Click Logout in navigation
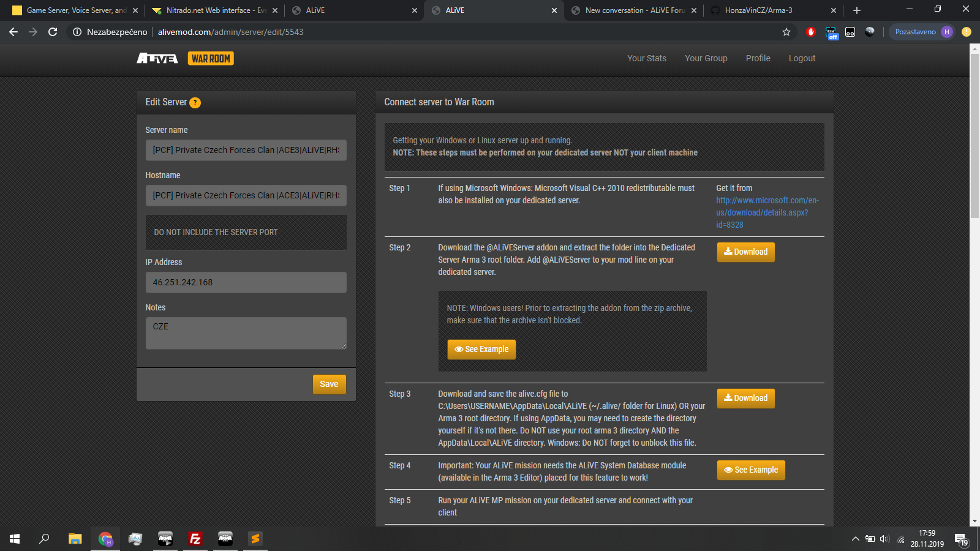 click(802, 58)
